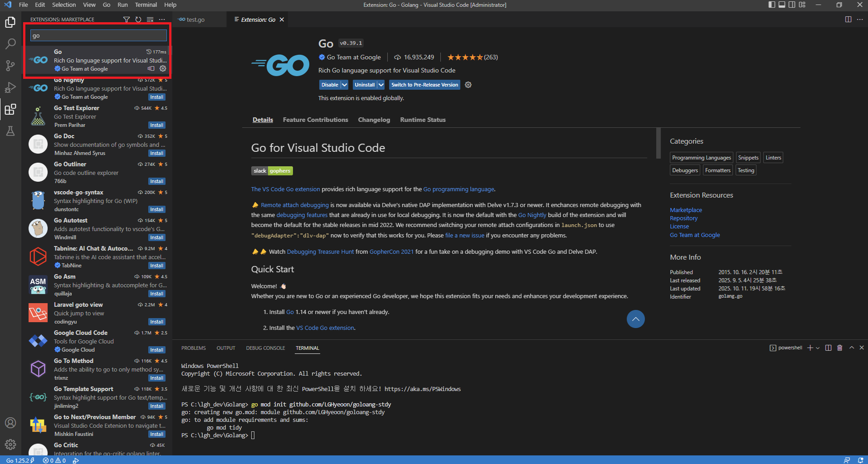Select the Debuggers category tag
The width and height of the screenshot is (868, 464).
point(685,170)
